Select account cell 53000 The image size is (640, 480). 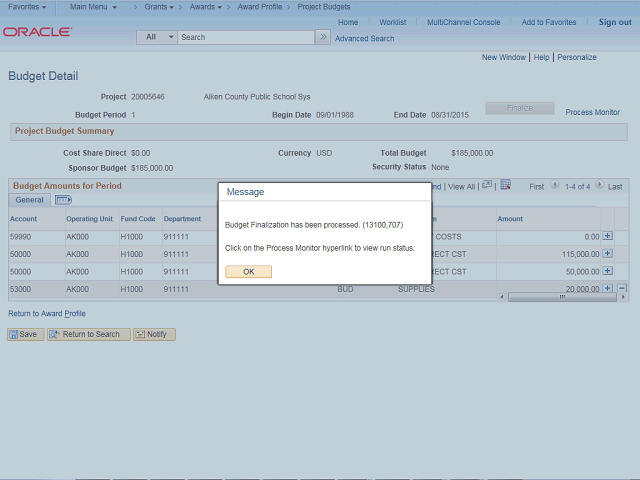coord(20,289)
